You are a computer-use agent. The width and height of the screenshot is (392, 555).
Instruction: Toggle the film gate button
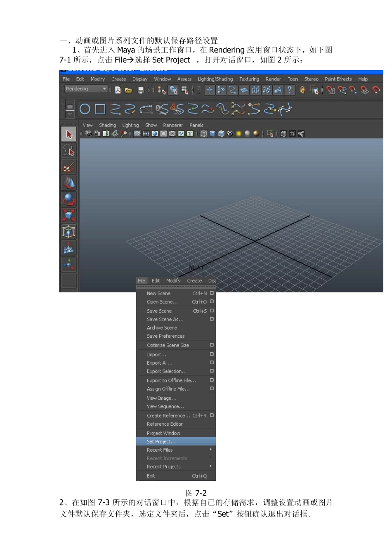coord(146,133)
